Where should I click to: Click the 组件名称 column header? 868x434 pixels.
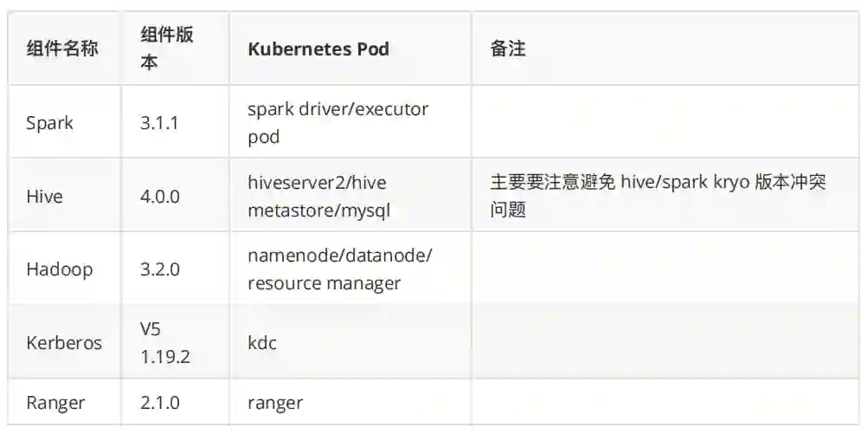pyautogui.click(x=62, y=49)
